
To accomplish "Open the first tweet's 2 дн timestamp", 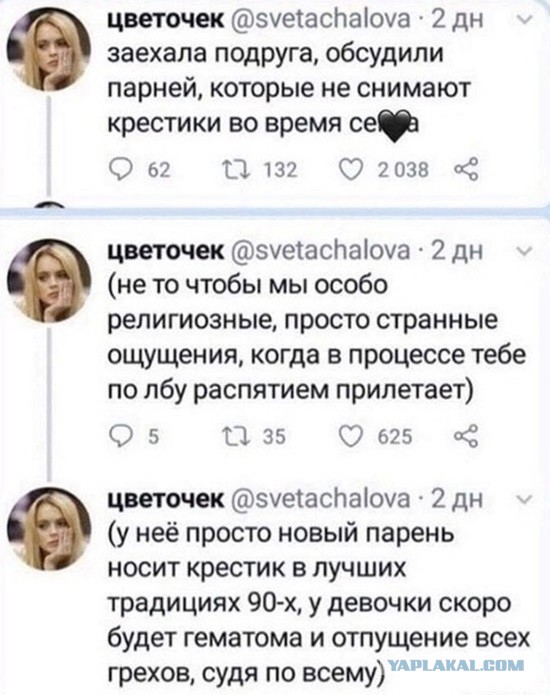I will point(458,20).
